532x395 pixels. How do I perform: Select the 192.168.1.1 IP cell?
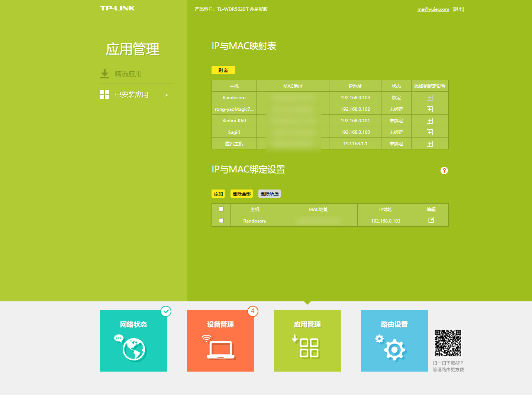[355, 144]
